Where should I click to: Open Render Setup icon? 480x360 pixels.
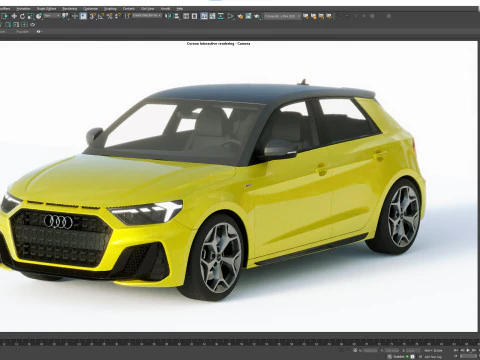pos(240,16)
